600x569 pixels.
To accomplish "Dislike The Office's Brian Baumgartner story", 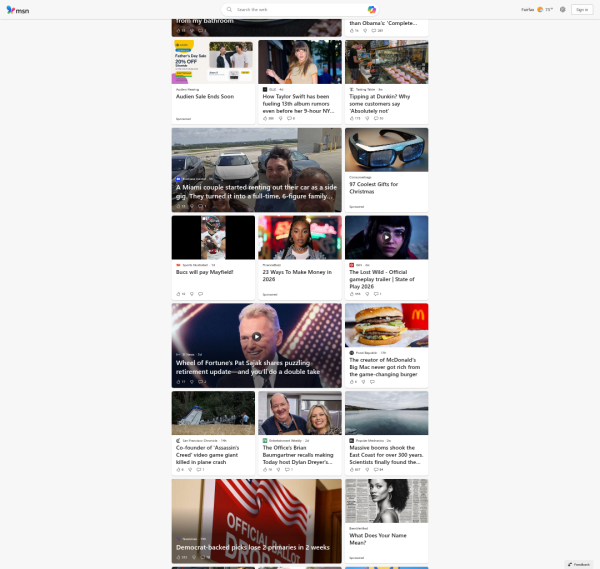I will pos(278,470).
